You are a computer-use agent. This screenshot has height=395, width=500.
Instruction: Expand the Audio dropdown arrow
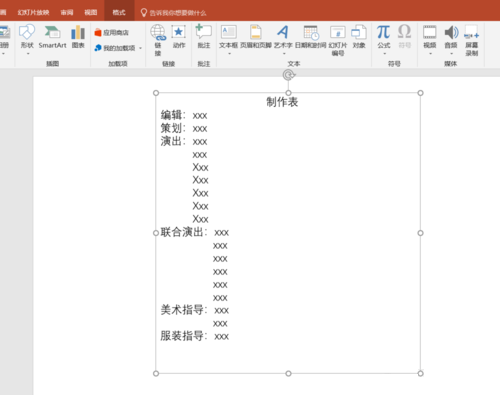click(x=452, y=53)
